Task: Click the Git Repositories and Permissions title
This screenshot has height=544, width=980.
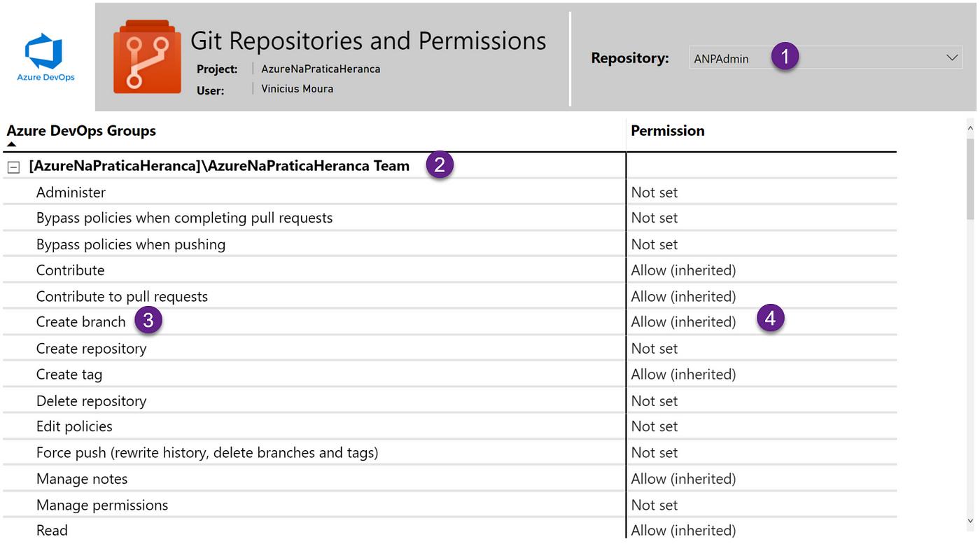Action: point(368,41)
